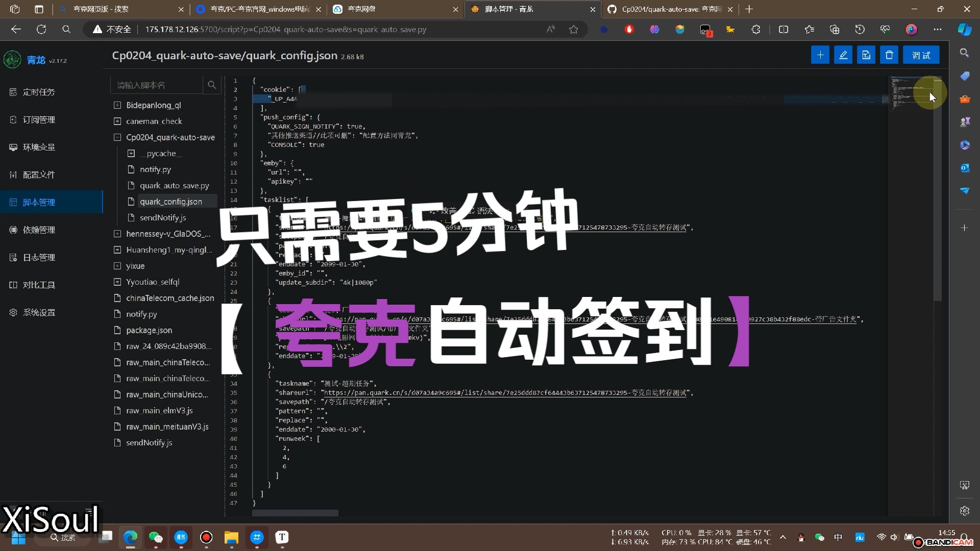Open WeChat from the taskbar
Image resolution: width=980 pixels, height=551 pixels.
click(x=156, y=537)
